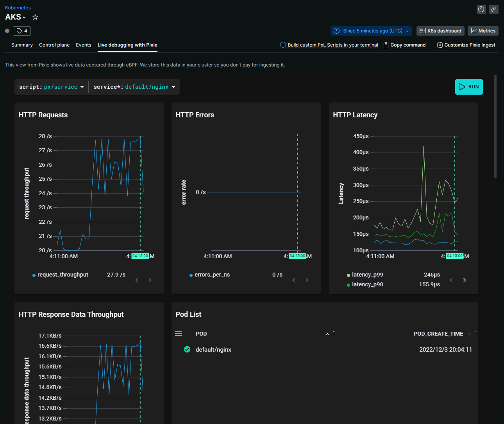This screenshot has height=424, width=504.
Task: Show previous HTTP Latency legend page
Action: (x=451, y=280)
